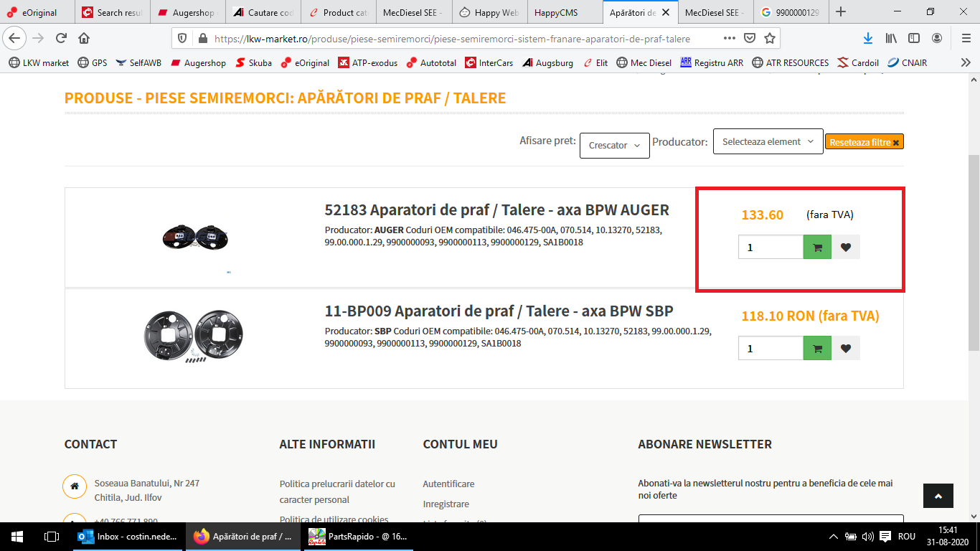
Task: Switch to the Happy Web tab
Action: coord(489,12)
